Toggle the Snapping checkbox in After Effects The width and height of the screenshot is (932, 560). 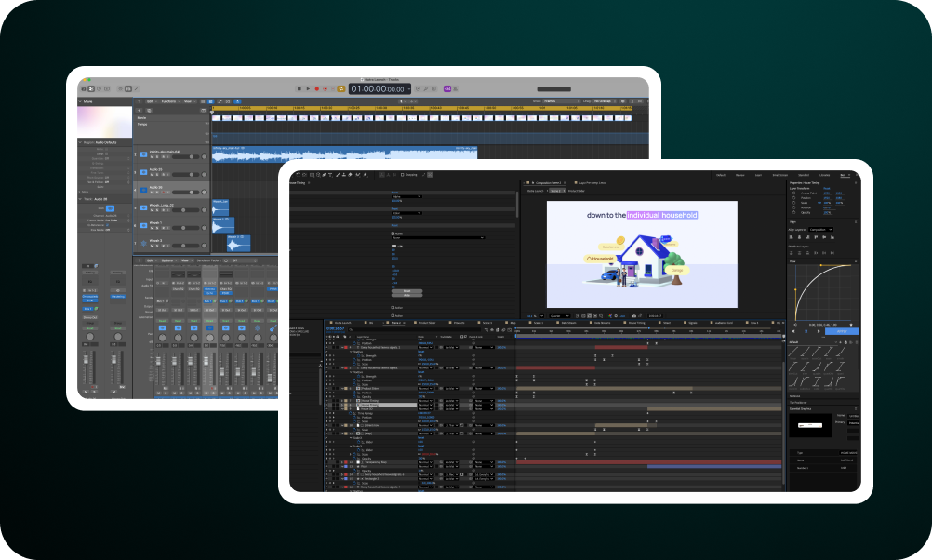click(x=403, y=175)
